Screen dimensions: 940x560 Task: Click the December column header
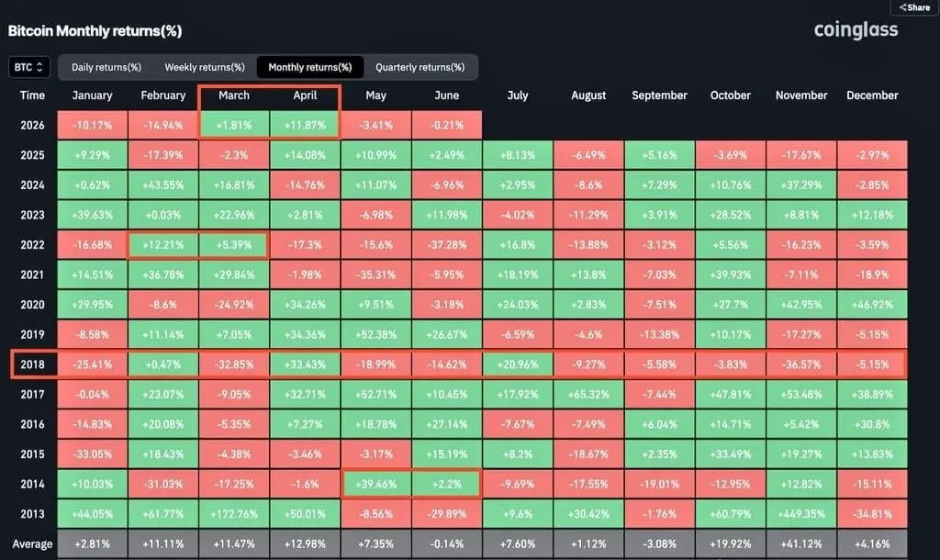872,95
